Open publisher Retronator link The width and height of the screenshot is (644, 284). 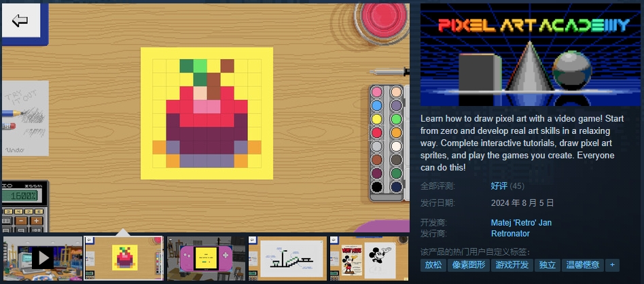pos(510,234)
